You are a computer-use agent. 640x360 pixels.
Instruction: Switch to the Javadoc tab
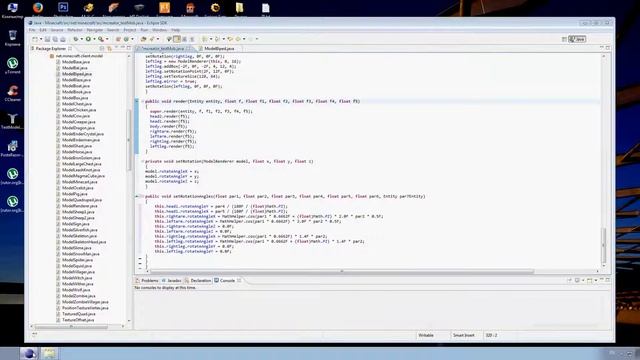click(x=172, y=280)
